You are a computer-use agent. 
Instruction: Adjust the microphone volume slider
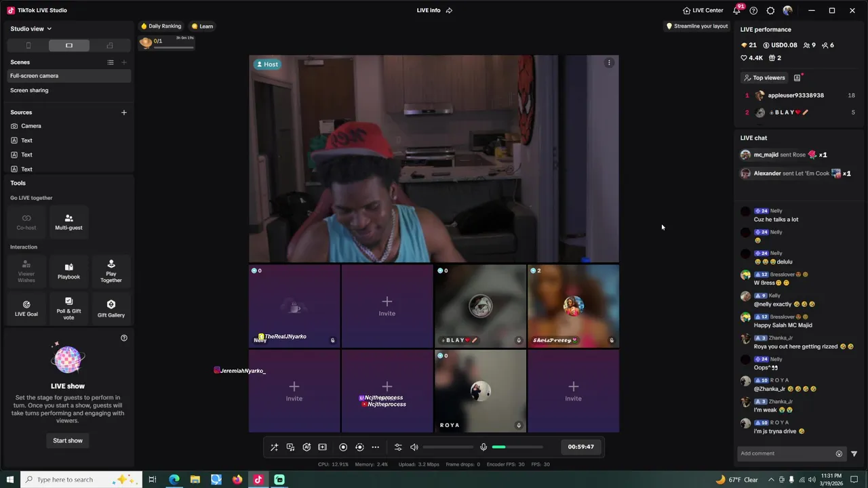(517, 447)
